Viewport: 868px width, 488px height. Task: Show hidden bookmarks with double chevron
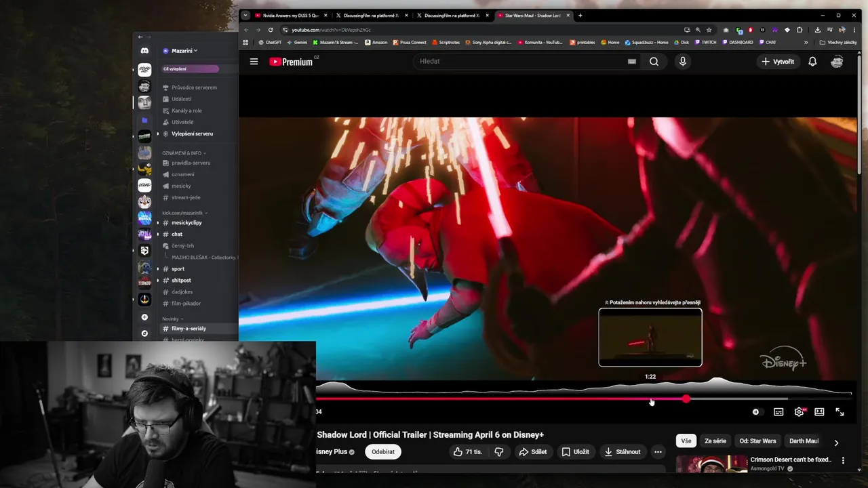(806, 42)
